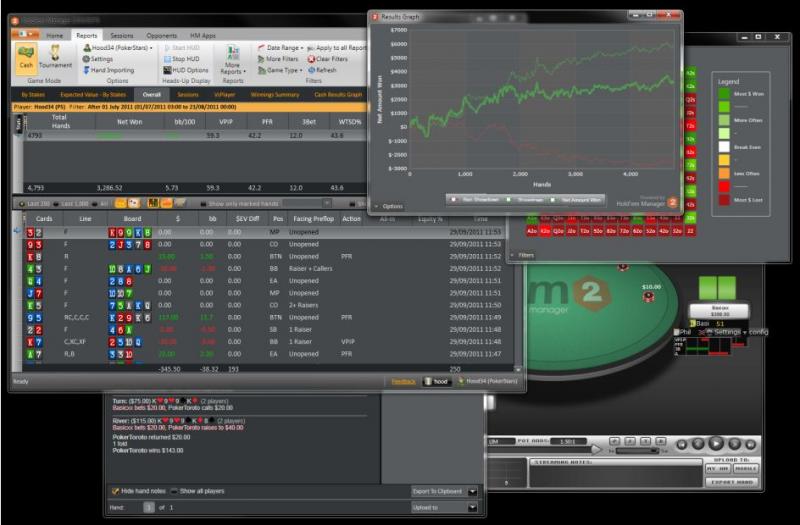Click the MY HH upload button
The width and height of the screenshot is (800, 525).
point(717,468)
